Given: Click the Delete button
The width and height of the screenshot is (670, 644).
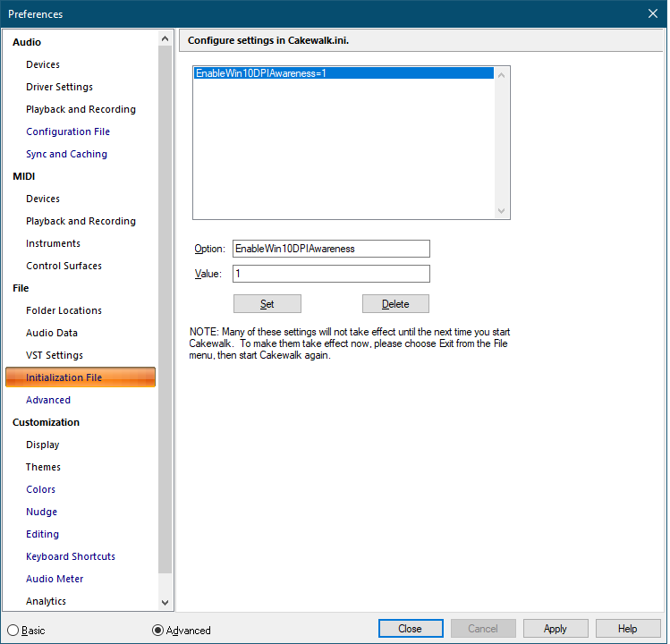Looking at the screenshot, I should pos(395,304).
